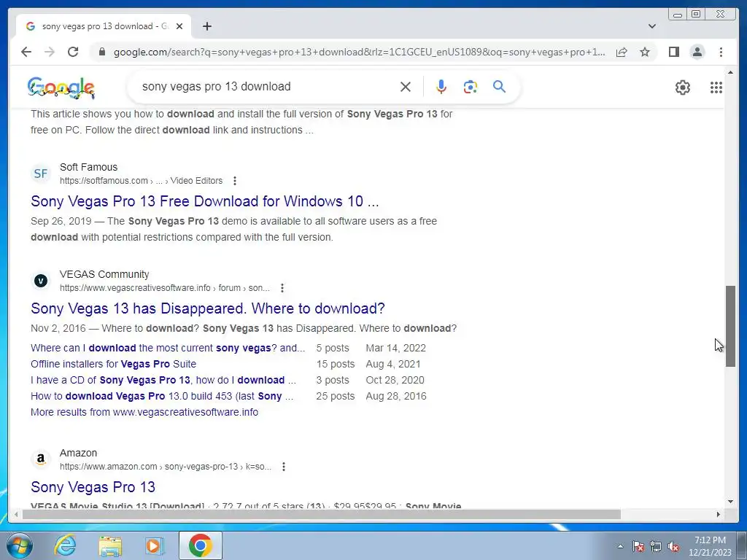Image resolution: width=747 pixels, height=560 pixels.
Task: Open More results from www.vegascreativesoftware.info
Action: tap(144, 413)
